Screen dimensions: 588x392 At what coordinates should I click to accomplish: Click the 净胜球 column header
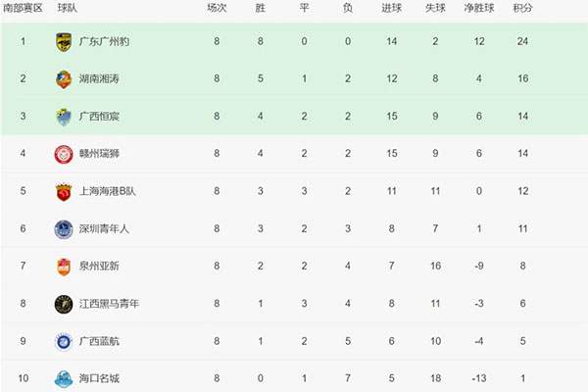(x=479, y=9)
